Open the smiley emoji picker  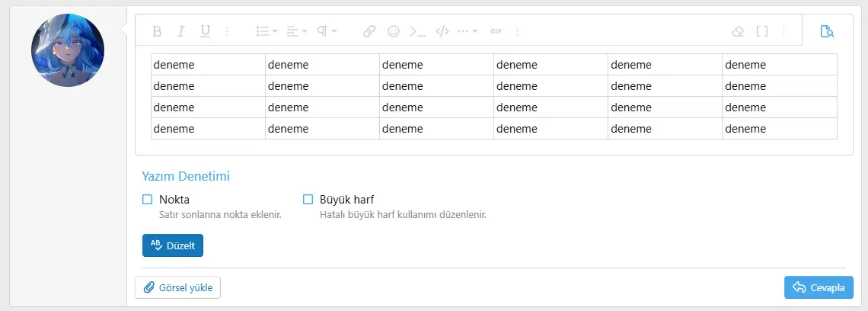pos(394,31)
